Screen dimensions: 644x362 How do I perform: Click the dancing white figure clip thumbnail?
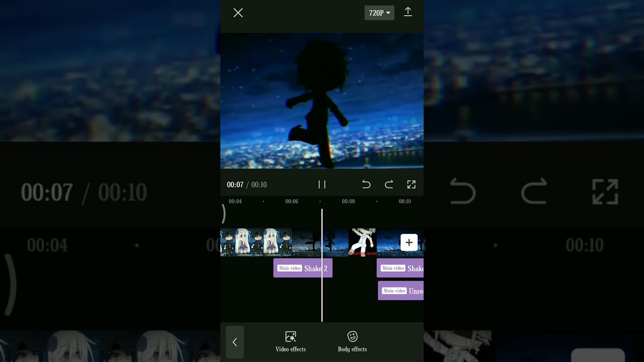pyautogui.click(x=362, y=243)
